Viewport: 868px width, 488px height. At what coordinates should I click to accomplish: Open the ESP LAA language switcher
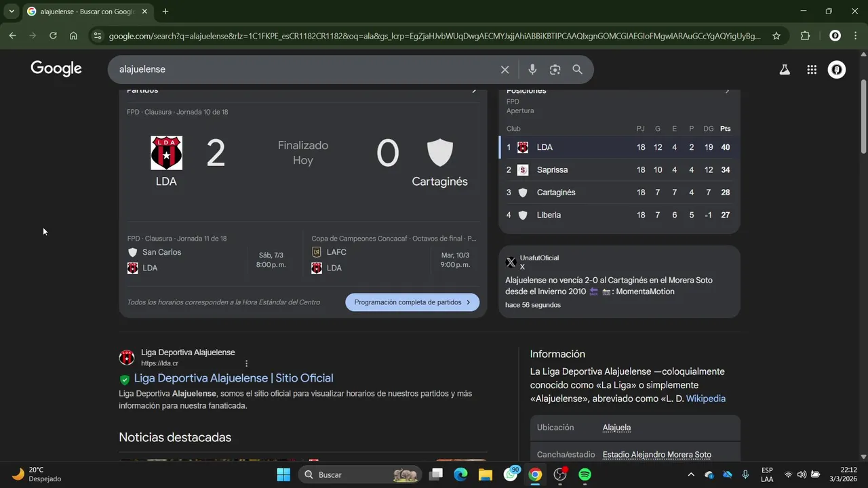(767, 474)
